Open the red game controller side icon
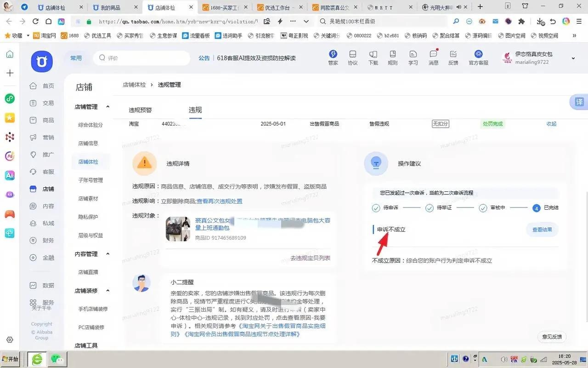Screen dimensions: 588x368 [x=10, y=214]
